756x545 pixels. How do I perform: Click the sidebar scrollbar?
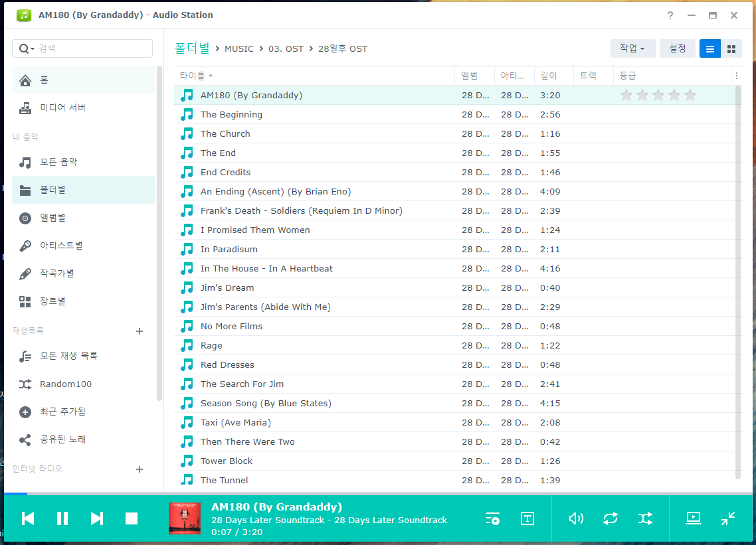(x=159, y=233)
